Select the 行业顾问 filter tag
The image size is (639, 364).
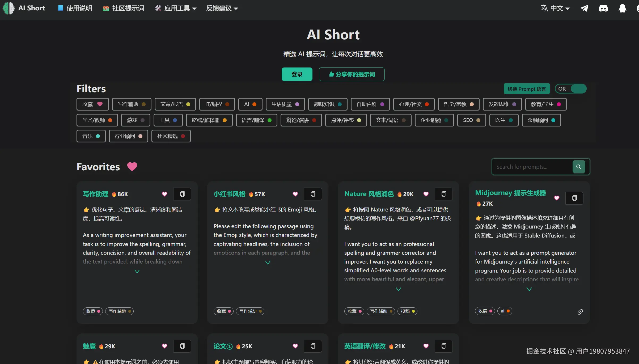pos(128,136)
